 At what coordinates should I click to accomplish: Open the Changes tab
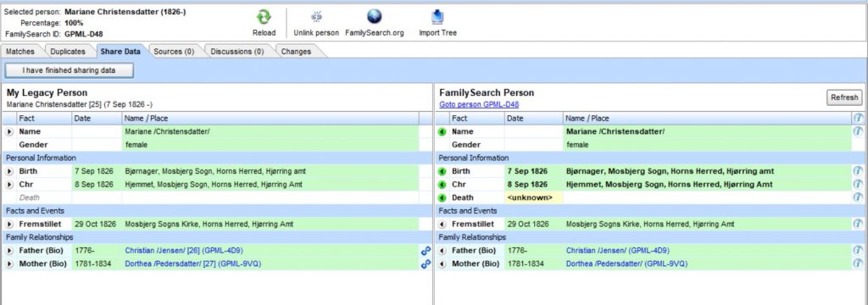pos(296,52)
